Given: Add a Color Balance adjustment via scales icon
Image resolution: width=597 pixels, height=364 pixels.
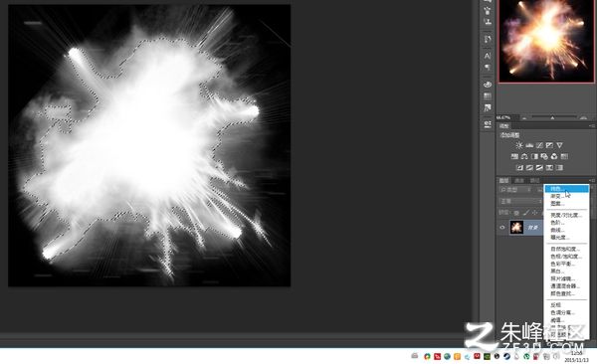Looking at the screenshot, I should [524, 156].
